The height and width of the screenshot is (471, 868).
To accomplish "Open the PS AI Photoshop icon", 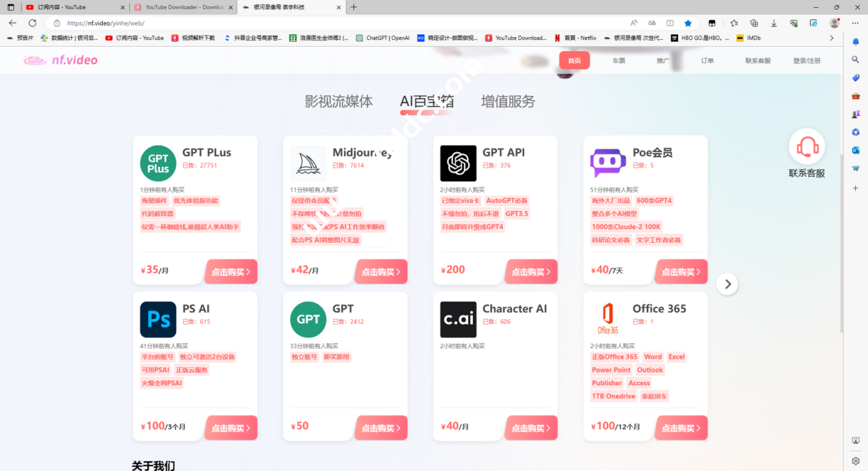I will tap(158, 320).
